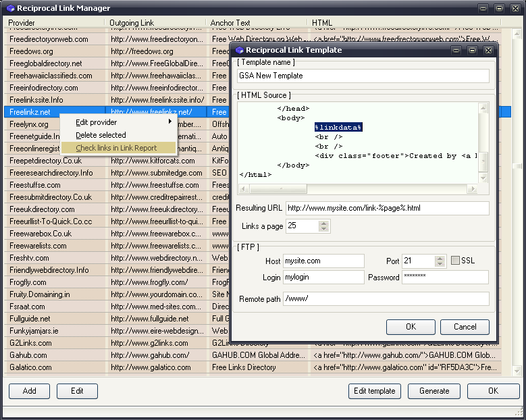Click the Remote path input field
This screenshot has width=526, height=420.
coord(386,298)
